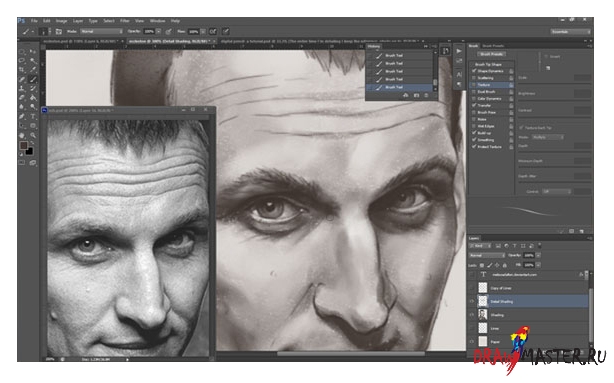Toggle the Transfer checkbox
614x383 pixels.
click(474, 105)
